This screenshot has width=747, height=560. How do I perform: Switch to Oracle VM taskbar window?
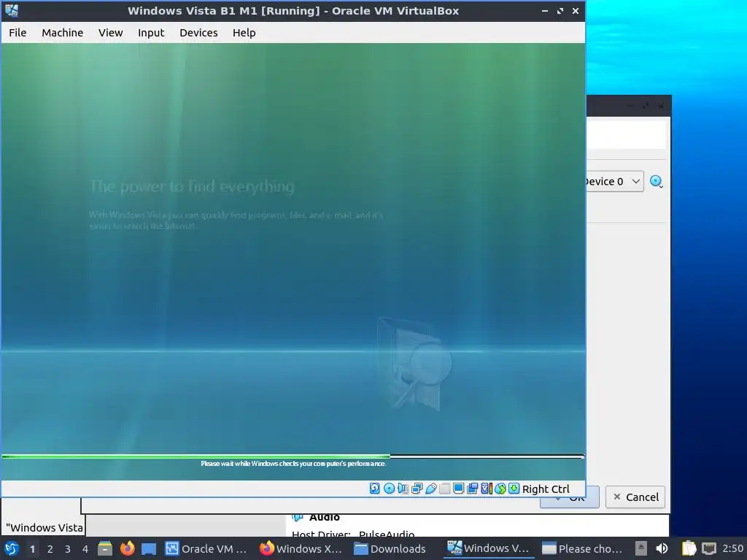point(206,548)
